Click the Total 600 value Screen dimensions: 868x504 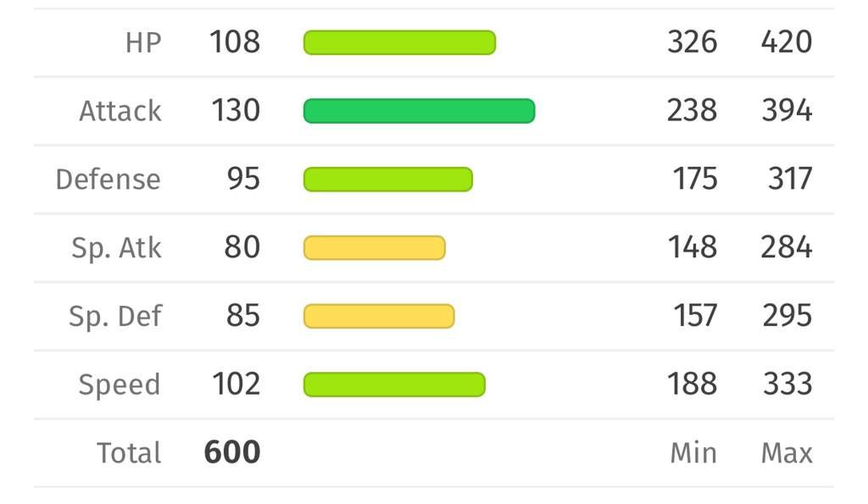232,452
